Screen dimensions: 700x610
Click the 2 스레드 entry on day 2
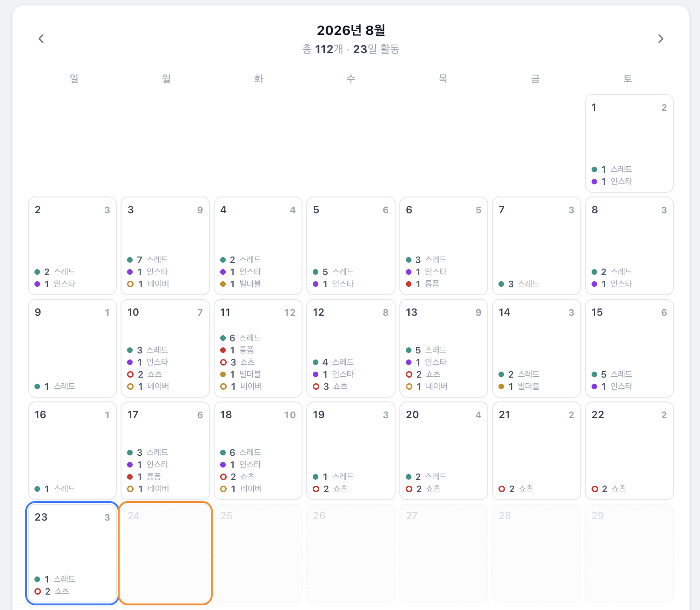tap(55, 272)
